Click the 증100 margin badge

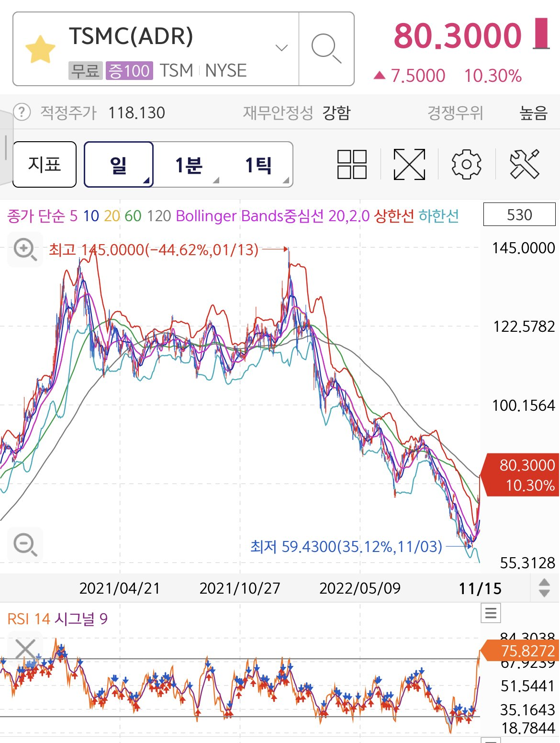129,71
